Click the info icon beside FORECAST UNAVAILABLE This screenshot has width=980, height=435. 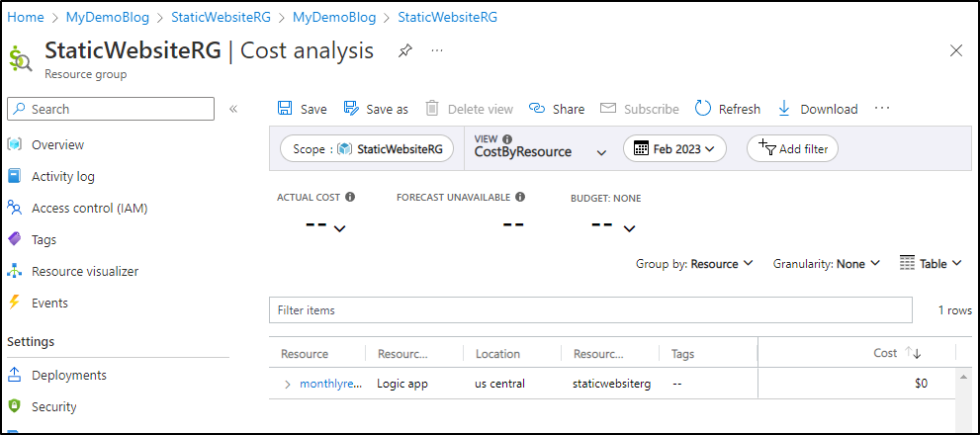point(519,197)
